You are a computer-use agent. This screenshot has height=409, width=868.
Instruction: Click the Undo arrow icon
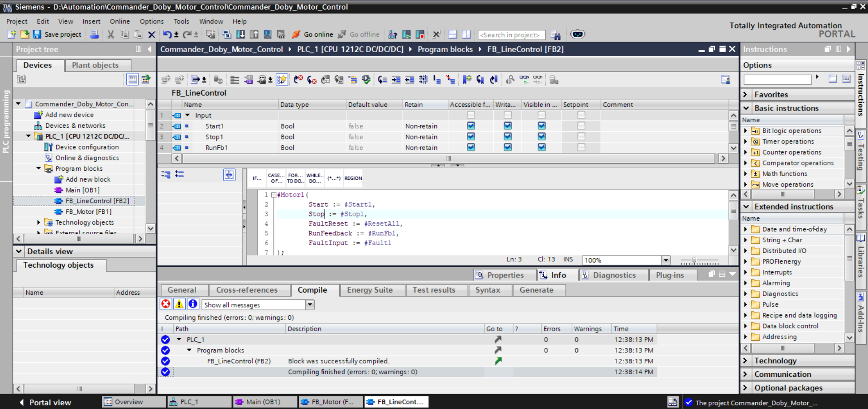coord(167,34)
